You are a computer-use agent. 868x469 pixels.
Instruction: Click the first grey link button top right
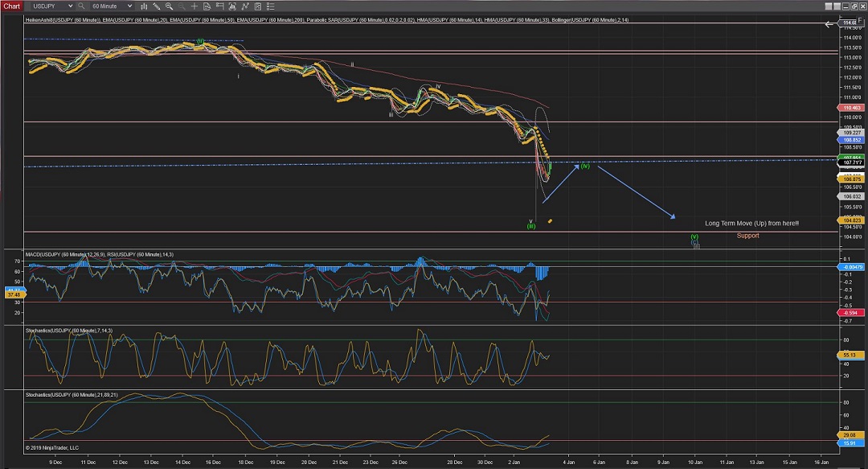[829, 6]
